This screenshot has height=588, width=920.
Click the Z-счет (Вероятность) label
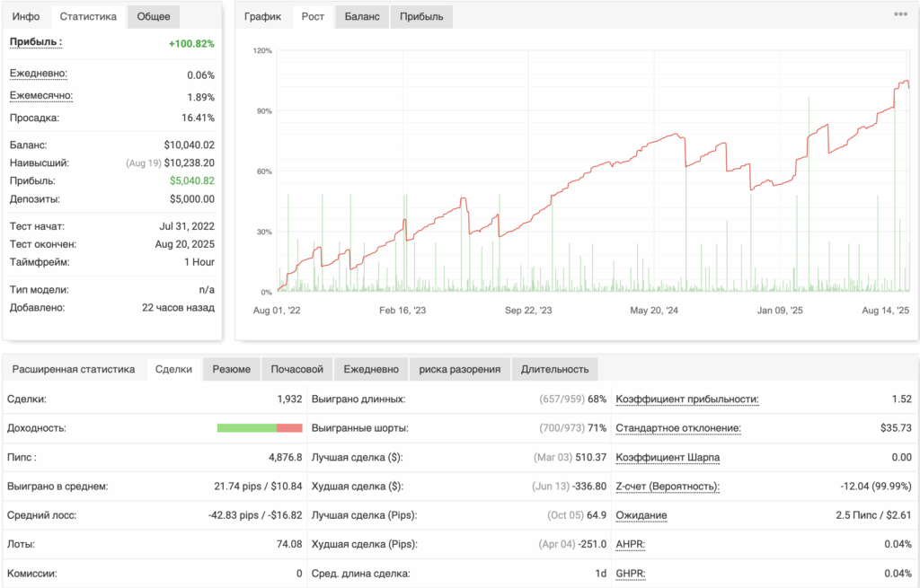[668, 487]
